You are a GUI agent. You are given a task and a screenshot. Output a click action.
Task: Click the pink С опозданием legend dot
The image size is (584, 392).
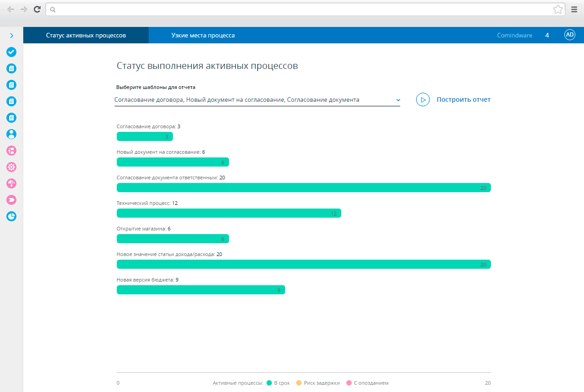pyautogui.click(x=349, y=383)
